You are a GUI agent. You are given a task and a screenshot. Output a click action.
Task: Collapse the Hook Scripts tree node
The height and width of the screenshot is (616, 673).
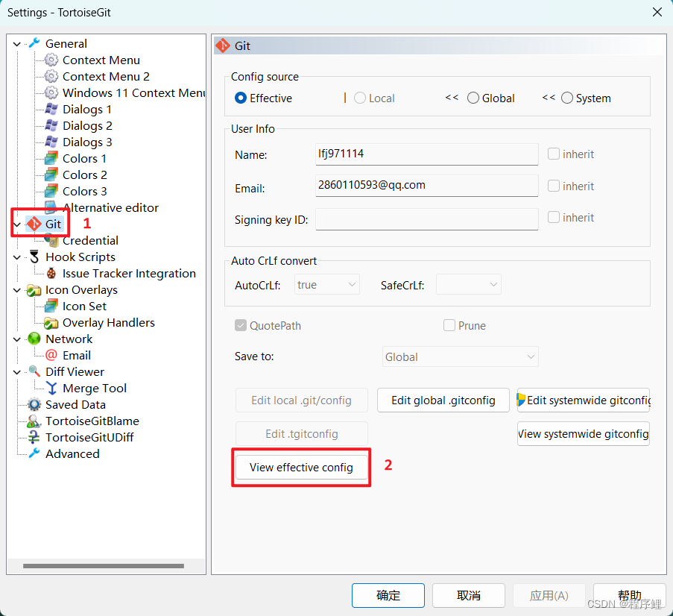[x=17, y=257]
